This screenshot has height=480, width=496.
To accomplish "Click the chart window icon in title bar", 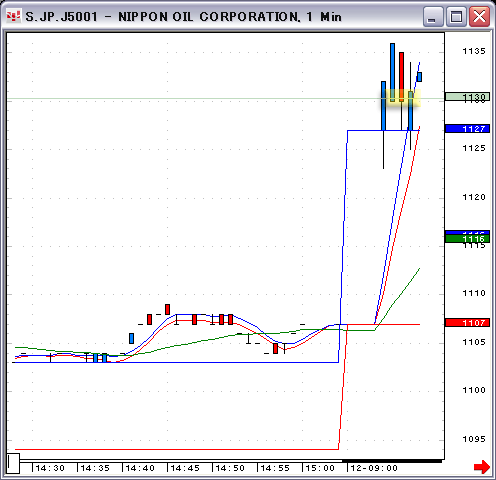I will point(13,16).
